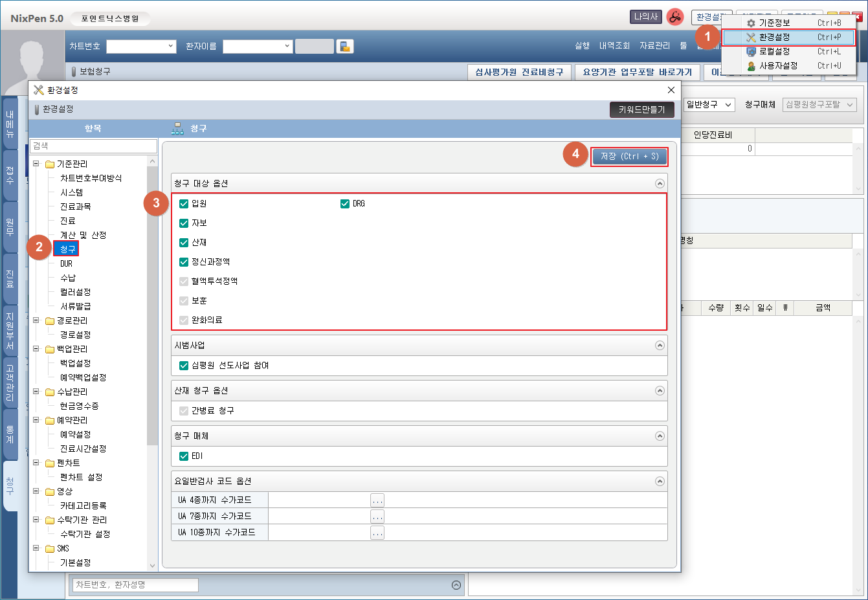Collapse the 기준관리 tree folder
The width and height of the screenshot is (868, 600).
(37, 164)
